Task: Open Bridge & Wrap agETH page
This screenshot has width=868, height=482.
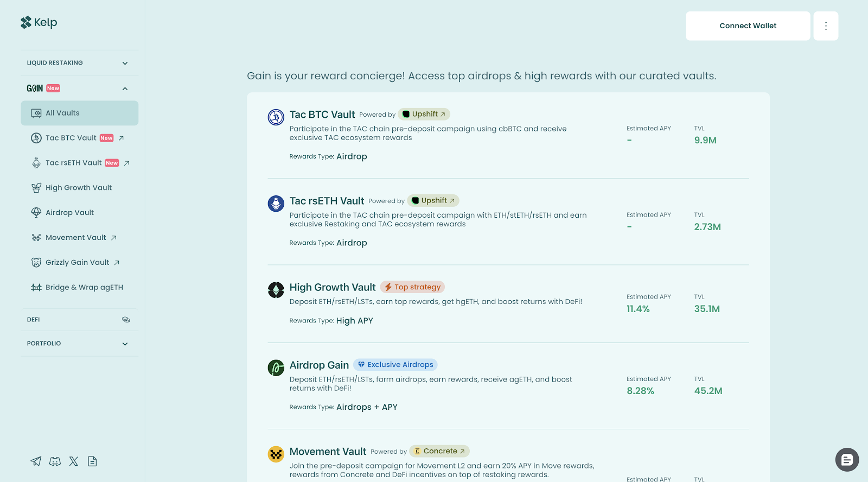Action: (x=84, y=287)
